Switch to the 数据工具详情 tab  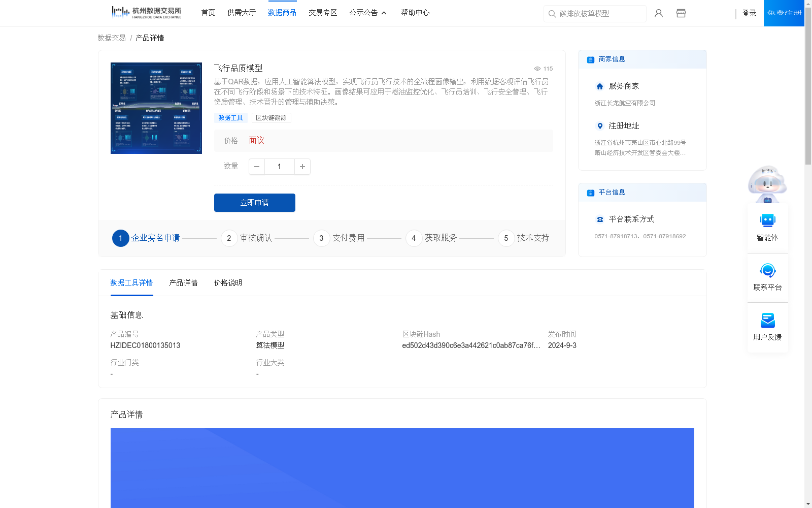131,283
